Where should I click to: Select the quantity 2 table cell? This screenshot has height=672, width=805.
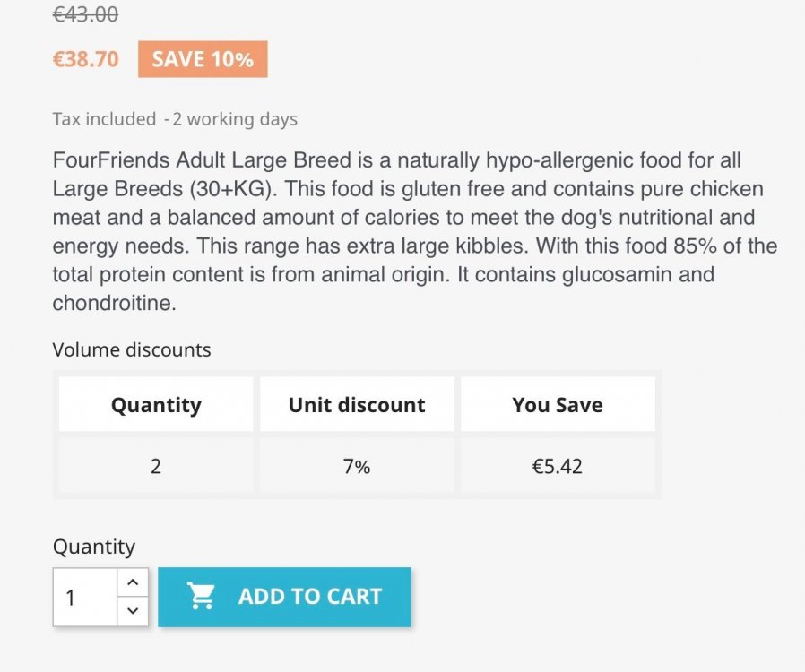tap(156, 466)
